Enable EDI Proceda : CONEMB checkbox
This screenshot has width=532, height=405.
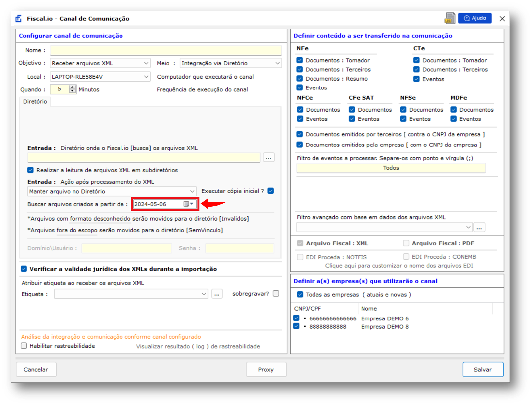(x=406, y=257)
